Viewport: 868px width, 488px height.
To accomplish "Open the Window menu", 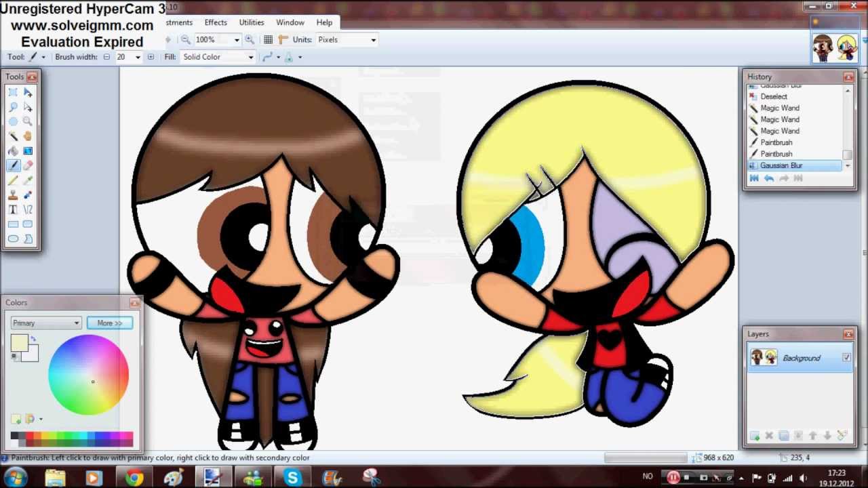I will [x=290, y=22].
